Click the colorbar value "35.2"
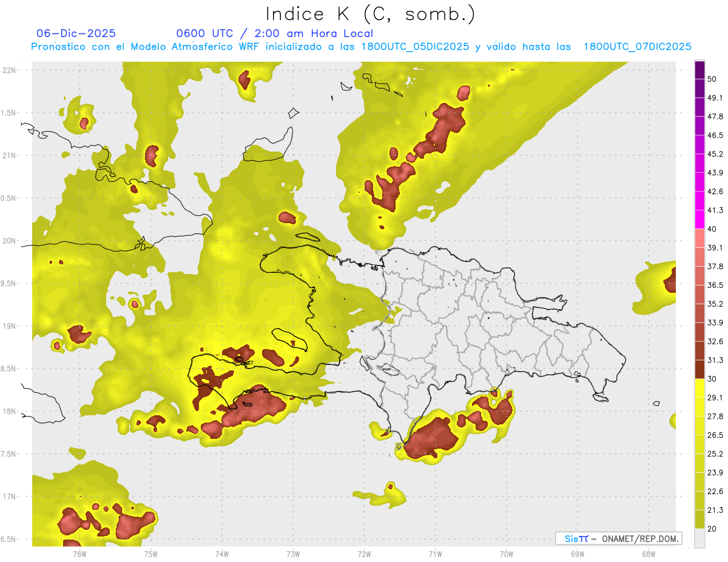This screenshot has width=728, height=562. (715, 304)
